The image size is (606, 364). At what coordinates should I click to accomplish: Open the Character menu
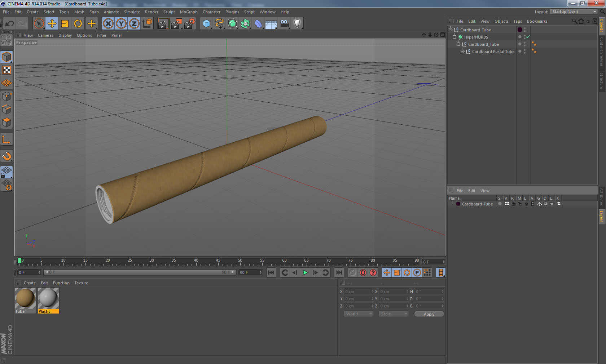(x=211, y=12)
